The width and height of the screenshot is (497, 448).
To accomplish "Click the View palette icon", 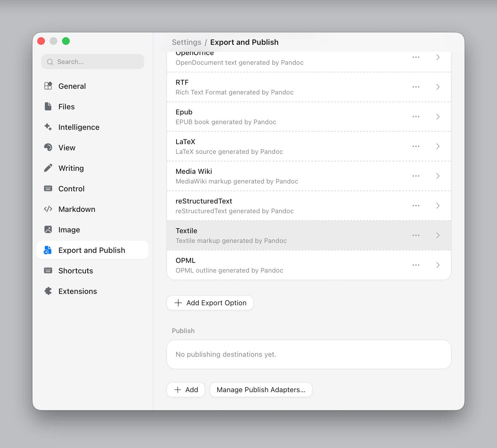I will pos(48,148).
